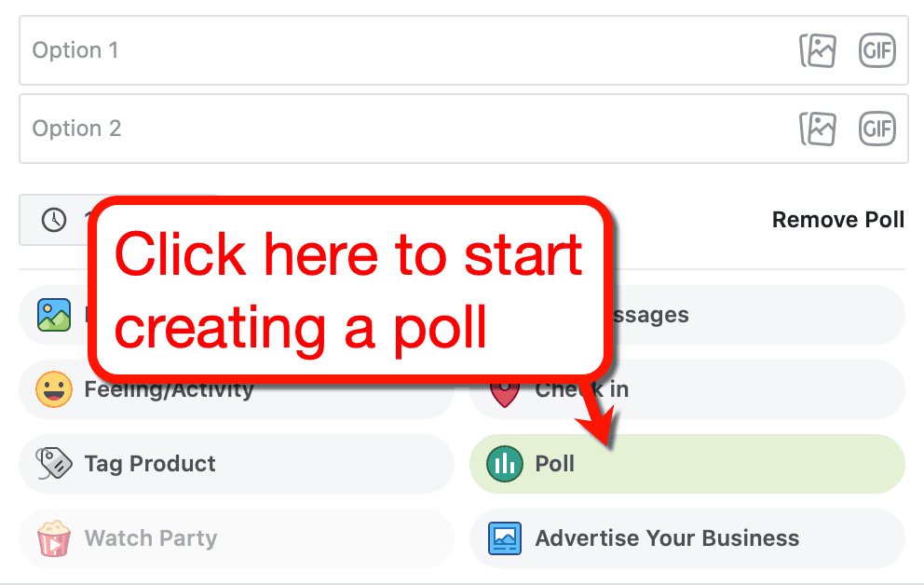Viewport: 924px width, 585px height.
Task: Choose Feeling/Activity
Action: coord(168,389)
